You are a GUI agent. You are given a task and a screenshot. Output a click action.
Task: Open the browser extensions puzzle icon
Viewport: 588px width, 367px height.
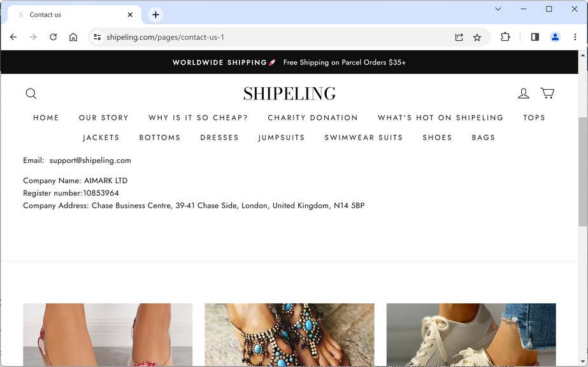coord(505,37)
